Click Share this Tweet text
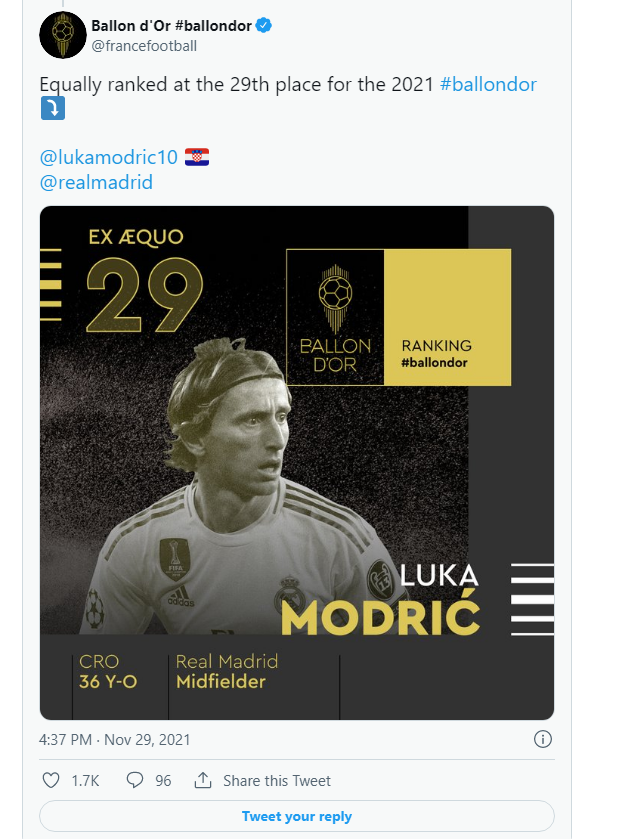Image resolution: width=639 pixels, height=839 pixels. [x=277, y=781]
